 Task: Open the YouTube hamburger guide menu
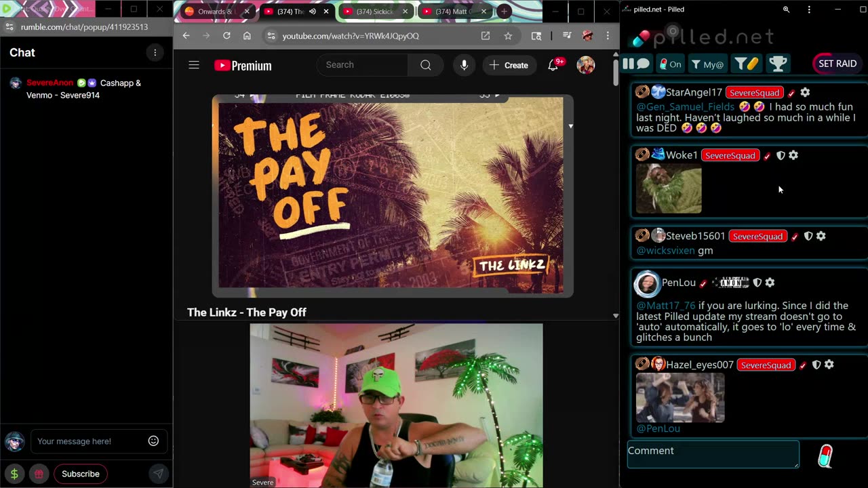[194, 65]
